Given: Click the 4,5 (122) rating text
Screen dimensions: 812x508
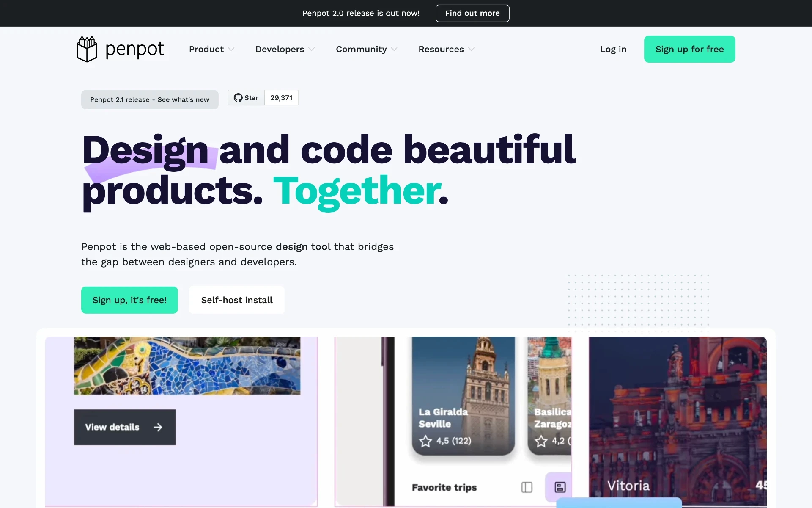Looking at the screenshot, I should pos(454,441).
